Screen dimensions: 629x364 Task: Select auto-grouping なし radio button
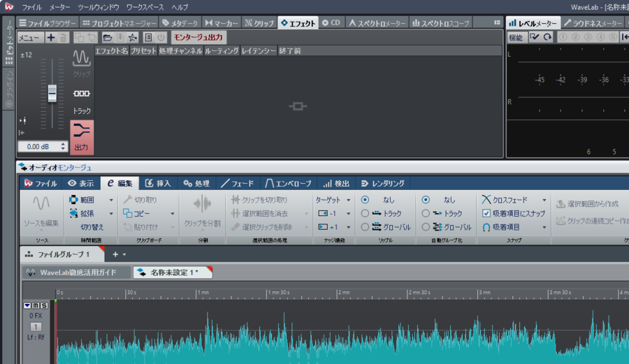point(426,200)
